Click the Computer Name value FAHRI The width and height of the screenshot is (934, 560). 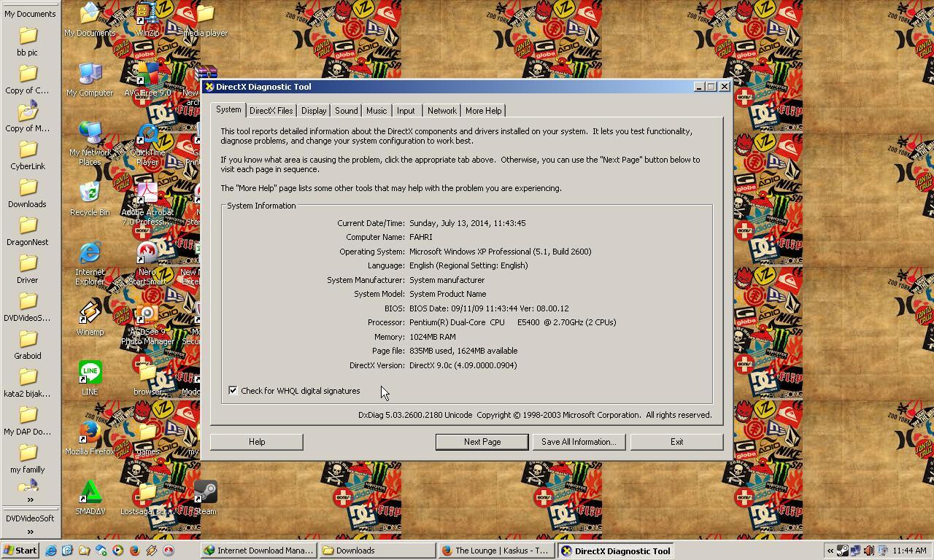pos(421,237)
